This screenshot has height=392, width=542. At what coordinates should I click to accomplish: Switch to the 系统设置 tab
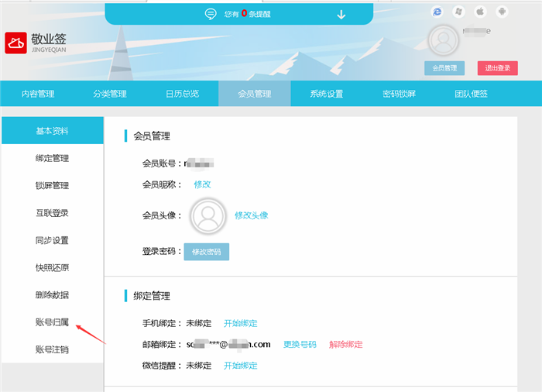coord(327,94)
